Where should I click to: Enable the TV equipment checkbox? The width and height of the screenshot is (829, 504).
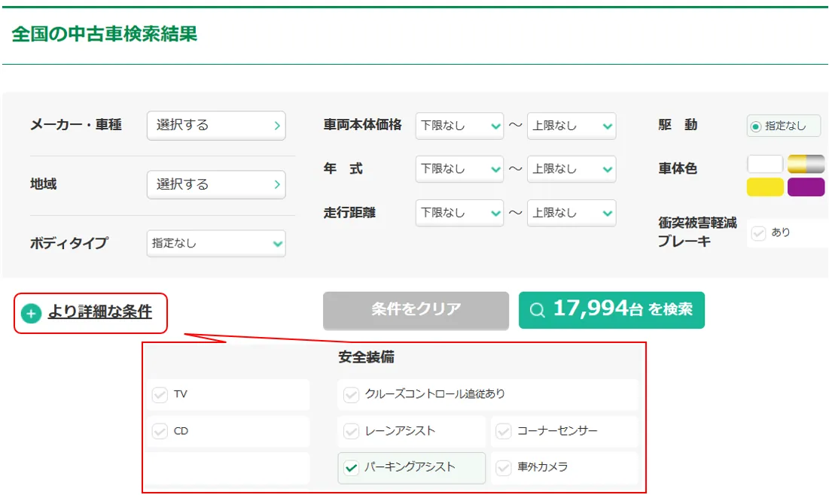click(160, 394)
